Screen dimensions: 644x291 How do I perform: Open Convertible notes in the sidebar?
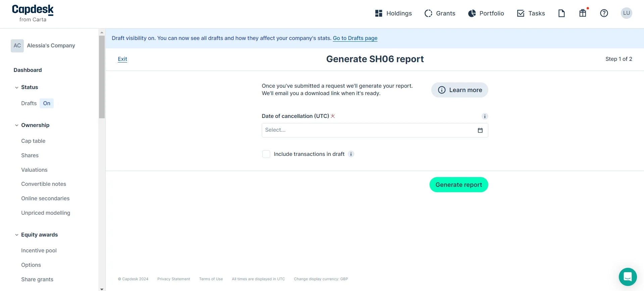click(x=44, y=184)
